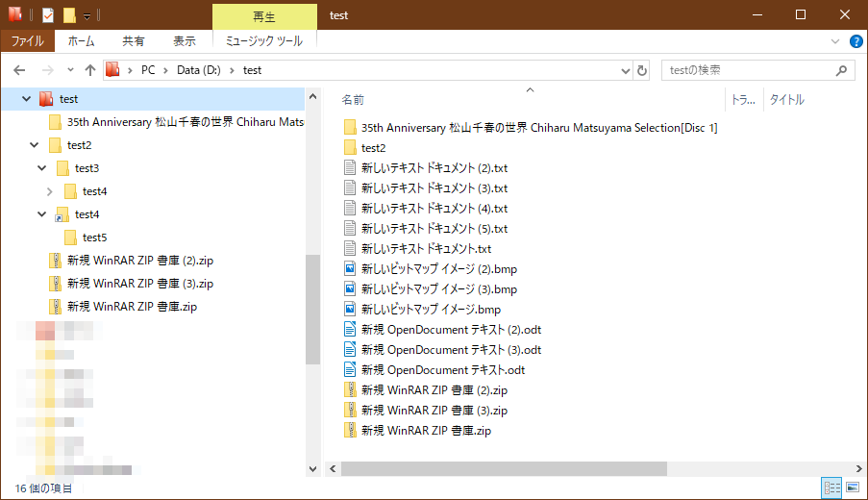
Task: Click the New Folder icon in title bar
Action: coord(69,15)
